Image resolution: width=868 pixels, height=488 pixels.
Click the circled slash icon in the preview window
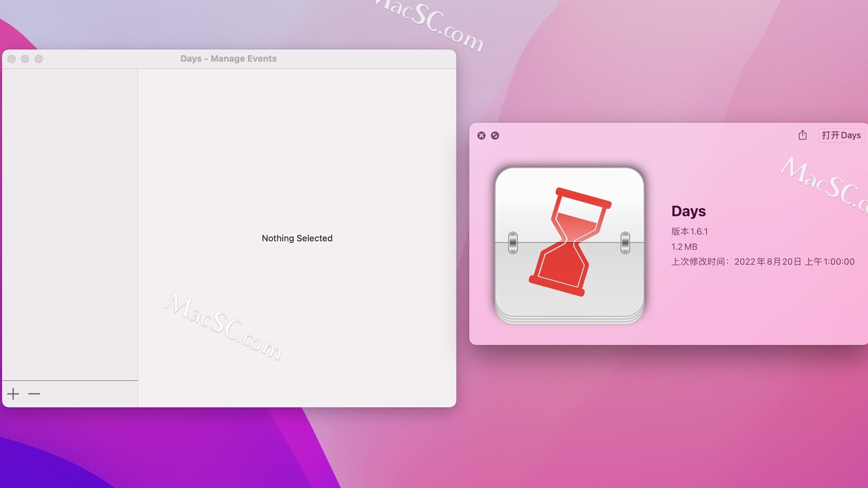(x=495, y=136)
